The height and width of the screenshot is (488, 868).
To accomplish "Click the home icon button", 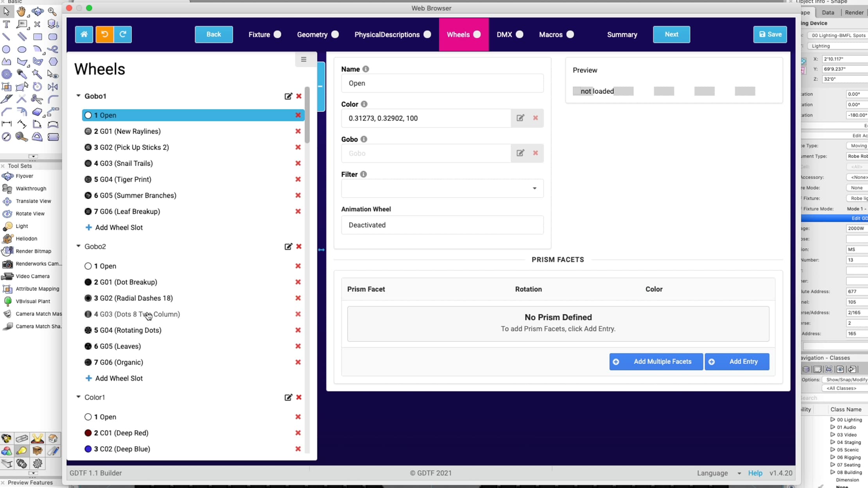I will (x=84, y=34).
